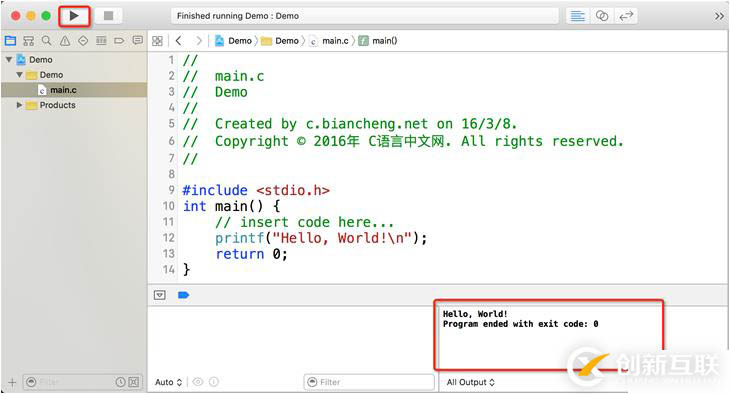The image size is (730, 394).
Task: Show only source-controlled files filter
Action: tap(134, 382)
